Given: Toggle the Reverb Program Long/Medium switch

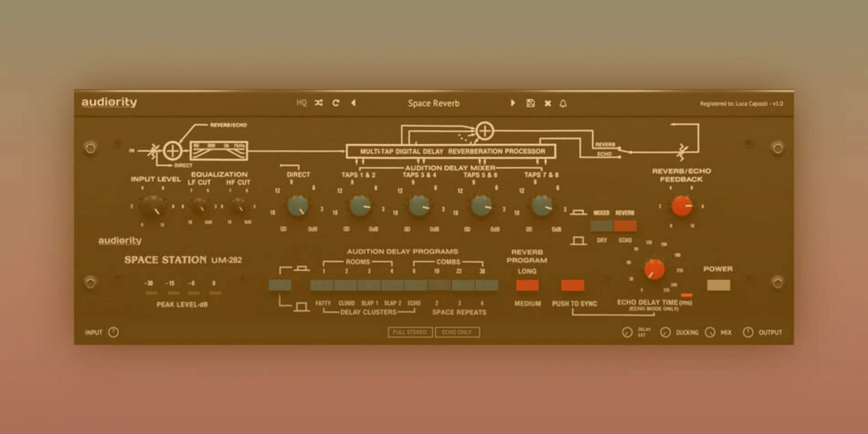Looking at the screenshot, I should click(x=527, y=285).
